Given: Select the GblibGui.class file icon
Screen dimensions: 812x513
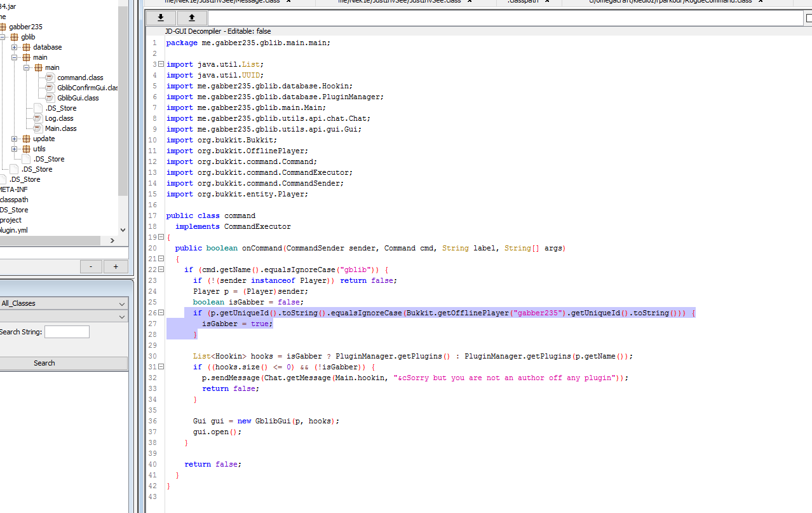Looking at the screenshot, I should pyautogui.click(x=48, y=97).
